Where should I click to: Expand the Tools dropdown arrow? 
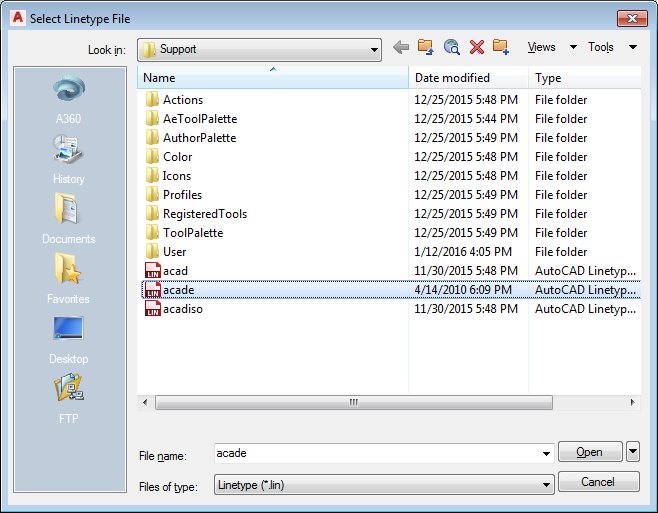pos(633,47)
